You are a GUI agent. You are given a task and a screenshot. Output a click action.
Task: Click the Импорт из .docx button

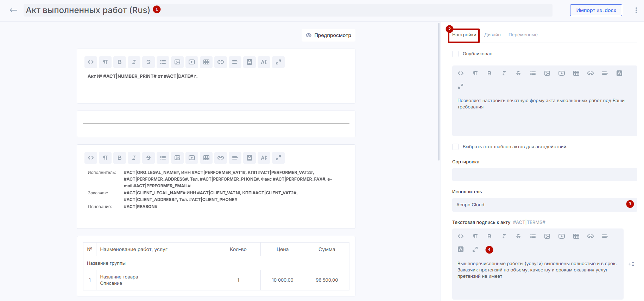(596, 10)
